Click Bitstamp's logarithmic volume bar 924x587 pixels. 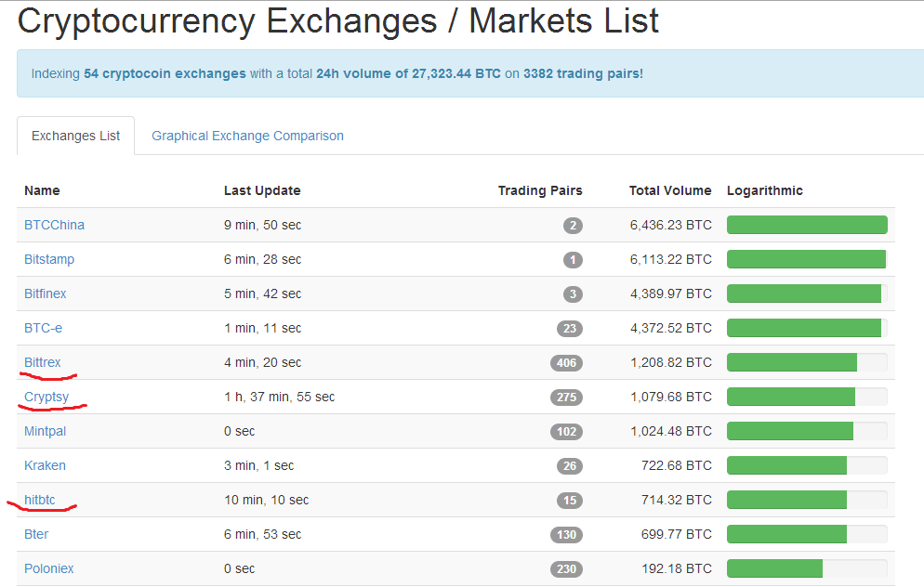807,259
